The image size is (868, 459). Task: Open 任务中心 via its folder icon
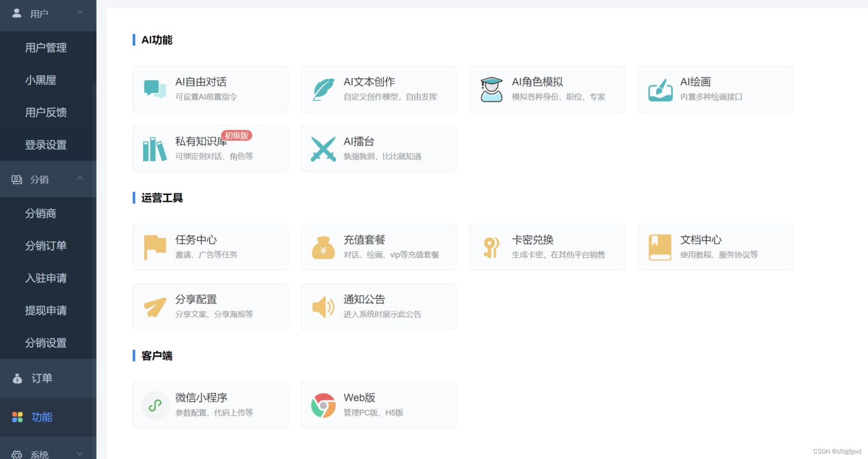(x=154, y=246)
